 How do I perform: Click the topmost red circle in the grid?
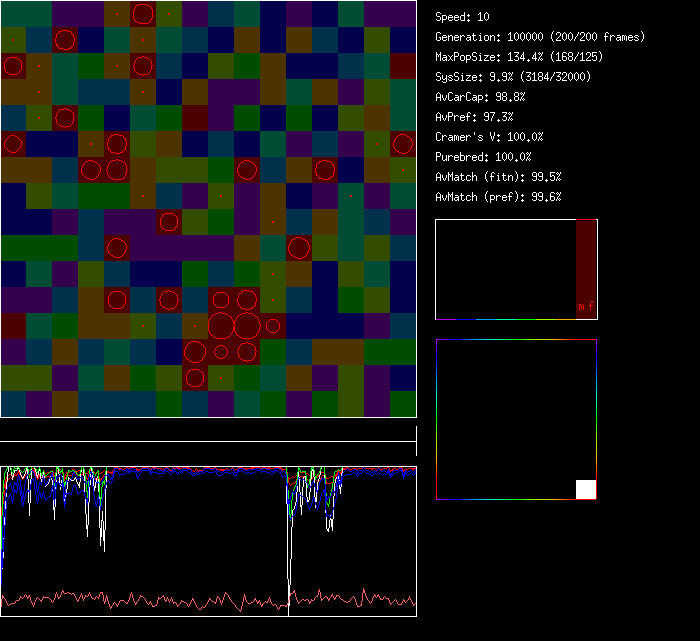143,14
